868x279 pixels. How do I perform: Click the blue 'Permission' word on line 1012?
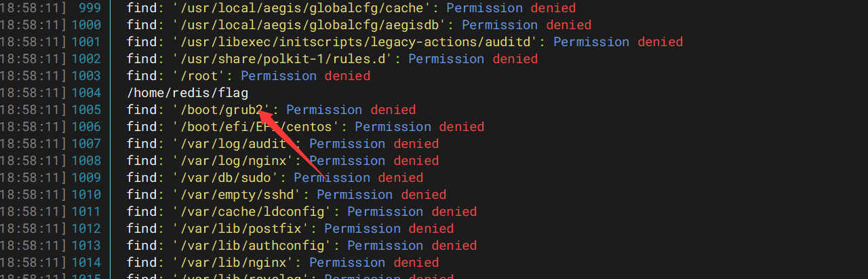[x=363, y=229]
